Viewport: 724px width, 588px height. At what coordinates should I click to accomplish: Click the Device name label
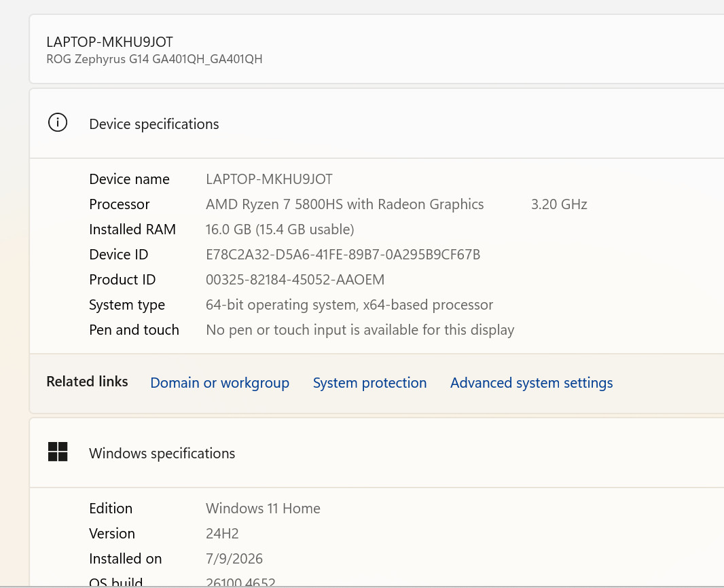[x=129, y=179]
